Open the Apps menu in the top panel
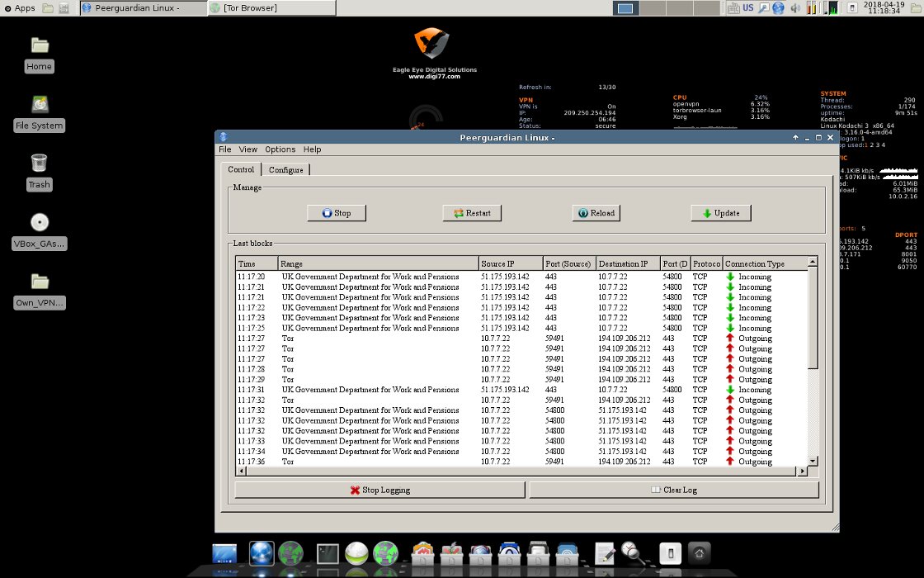 coord(19,8)
